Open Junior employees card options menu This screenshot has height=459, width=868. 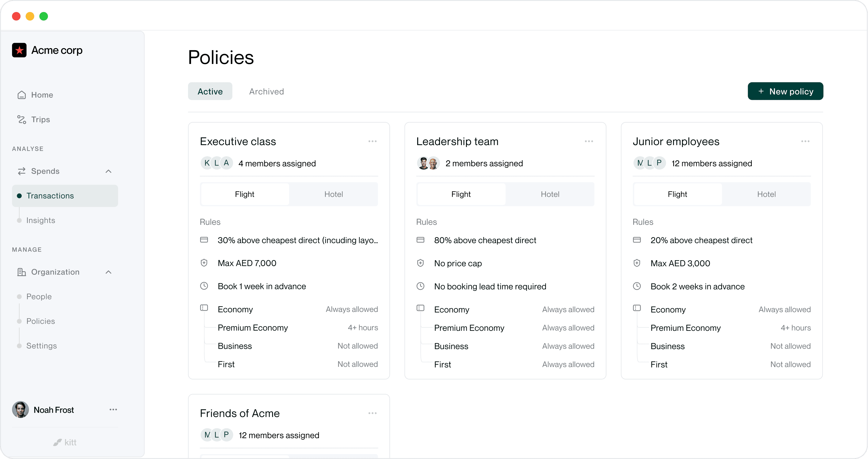[x=805, y=141]
